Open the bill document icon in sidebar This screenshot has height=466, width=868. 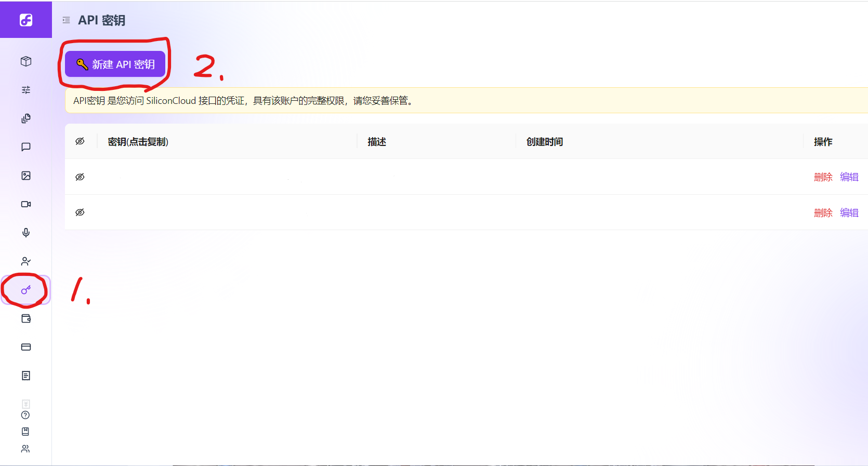point(26,376)
